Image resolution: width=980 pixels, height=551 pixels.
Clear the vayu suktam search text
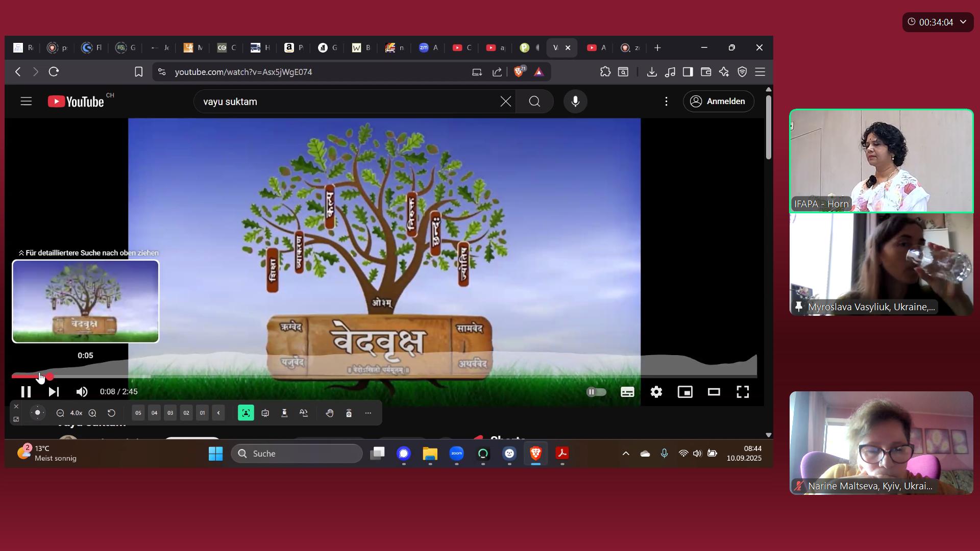505,102
